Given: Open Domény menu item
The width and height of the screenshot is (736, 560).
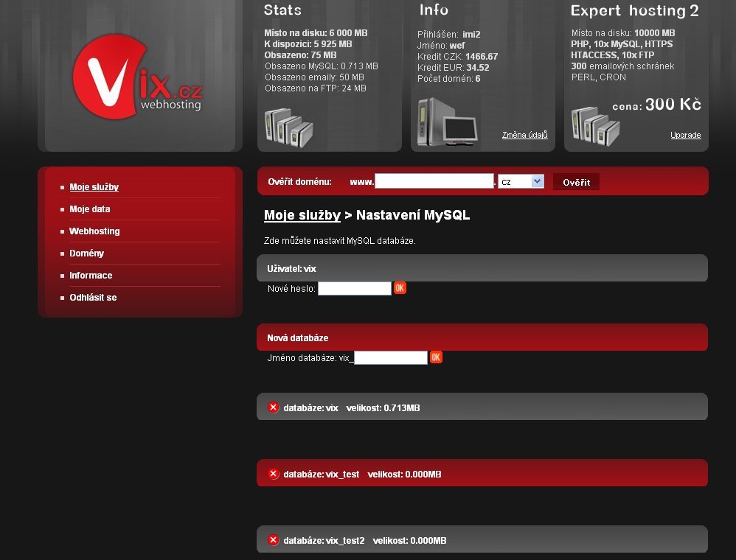Looking at the screenshot, I should click(x=86, y=253).
